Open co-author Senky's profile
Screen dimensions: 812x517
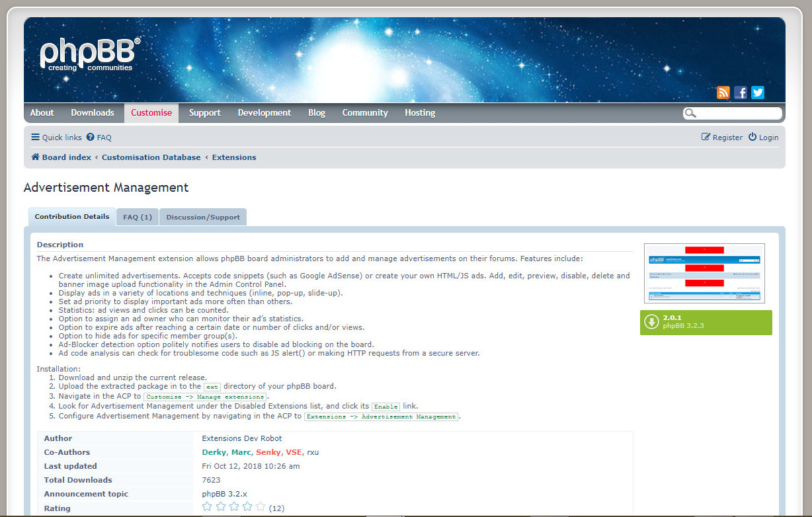click(268, 452)
